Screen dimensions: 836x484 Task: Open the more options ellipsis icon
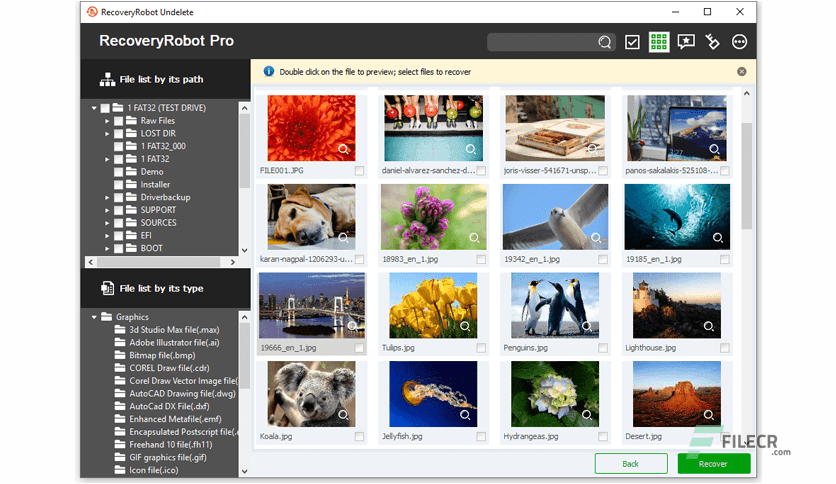coord(739,42)
